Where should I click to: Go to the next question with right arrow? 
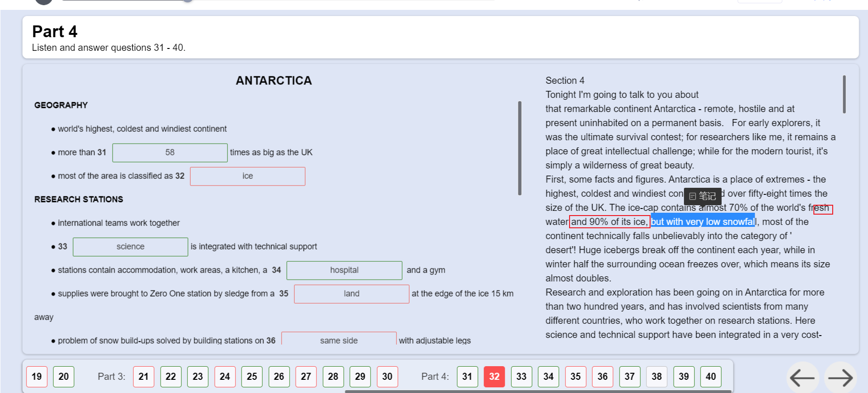[x=840, y=377]
